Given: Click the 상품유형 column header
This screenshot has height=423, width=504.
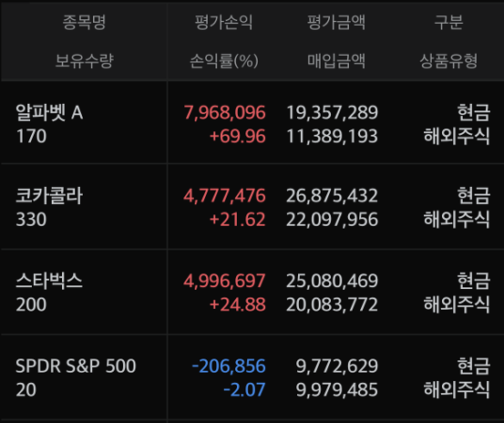Looking at the screenshot, I should [448, 60].
